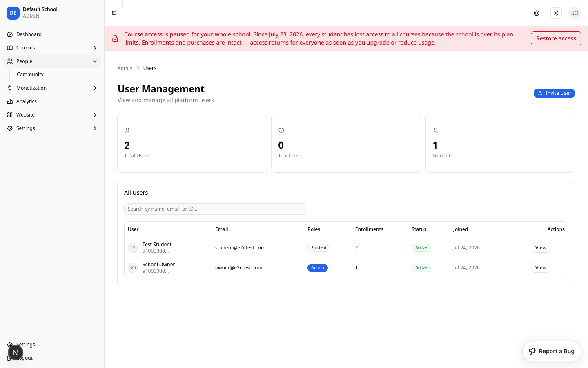Click the Report a Bug button
Screen dimensions: 588x368
click(x=552, y=351)
